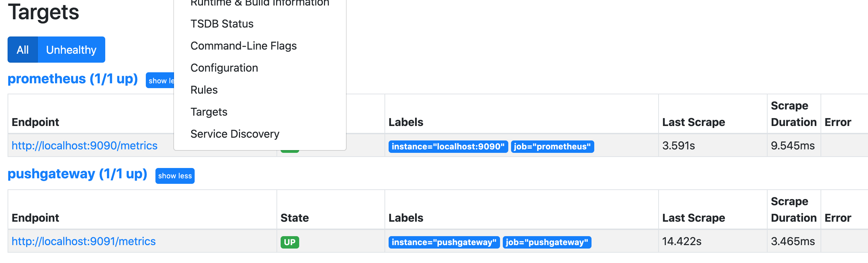
Task: Click the prometheus (1/1 up) heading
Action: tap(72, 78)
